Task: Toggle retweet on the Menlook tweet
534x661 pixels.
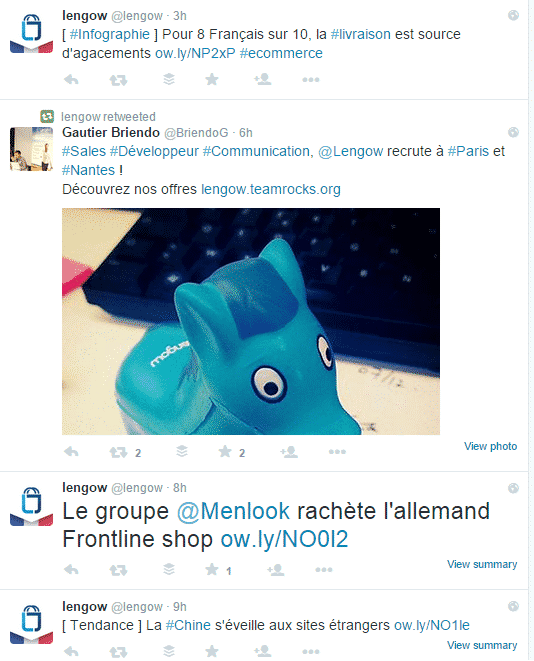Action: (x=118, y=570)
